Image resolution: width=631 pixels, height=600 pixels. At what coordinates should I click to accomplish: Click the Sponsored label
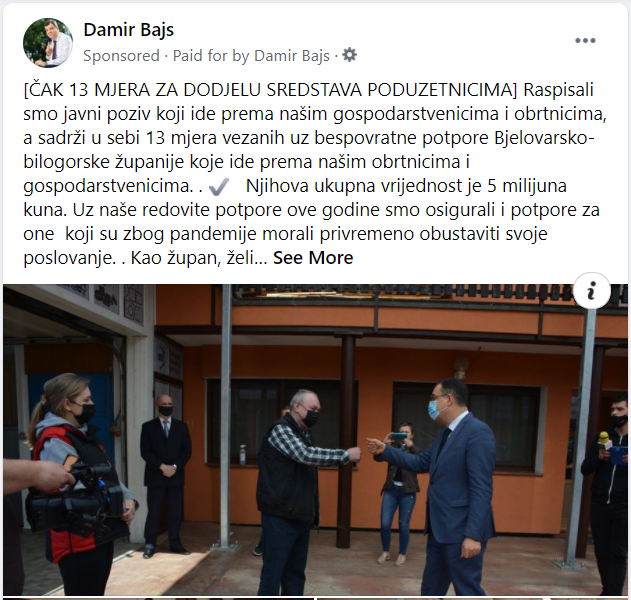point(122,56)
